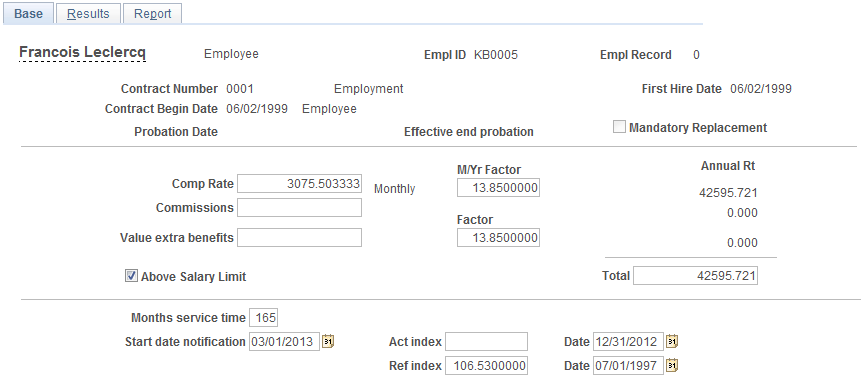This screenshot has height=382, width=865.
Task: Click the Start date notification date field
Action: [285, 342]
